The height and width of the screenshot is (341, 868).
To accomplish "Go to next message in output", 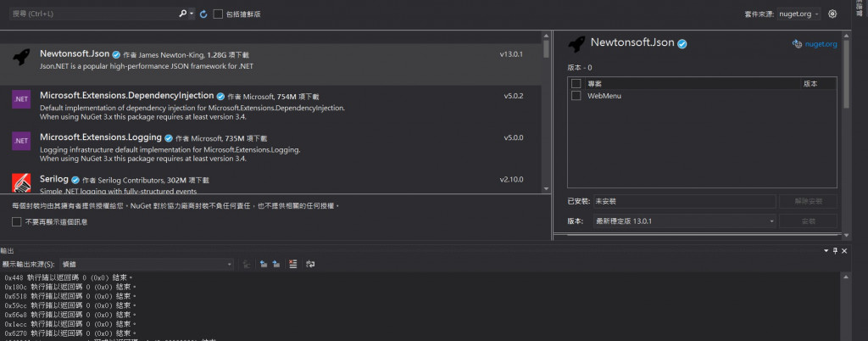I will (275, 265).
